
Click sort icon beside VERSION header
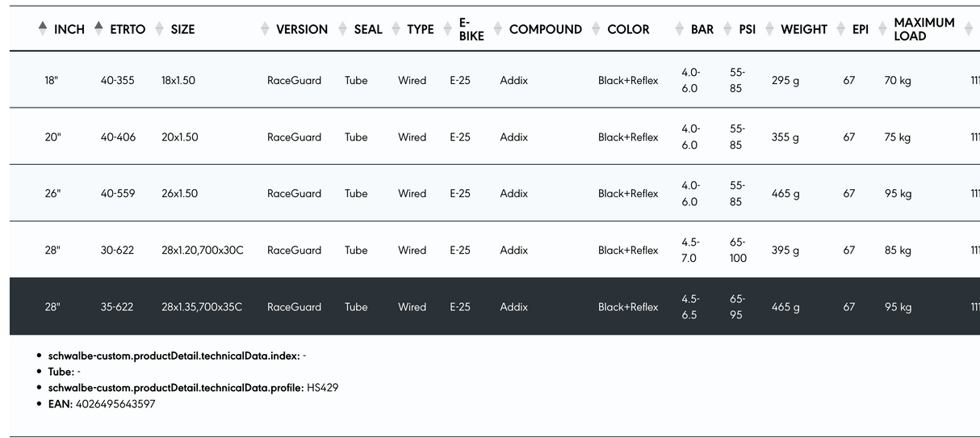(x=265, y=28)
